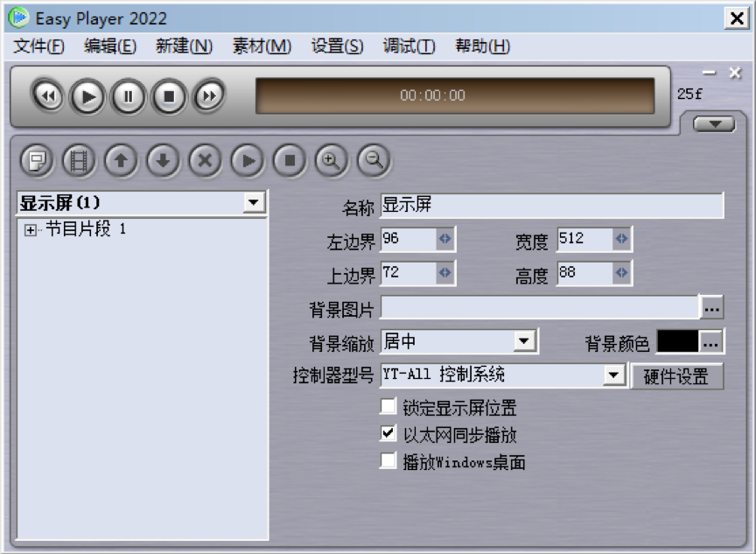Zoom in with the magnifier plus icon

click(332, 160)
